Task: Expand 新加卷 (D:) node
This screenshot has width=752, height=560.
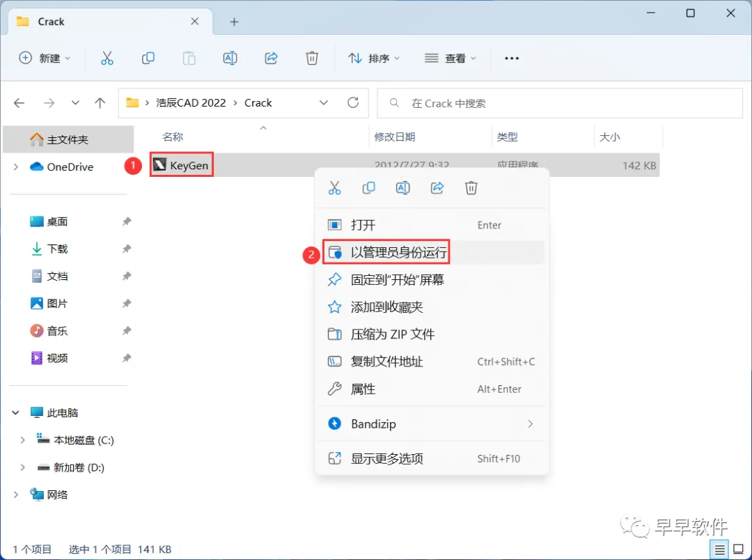Action: (22, 467)
